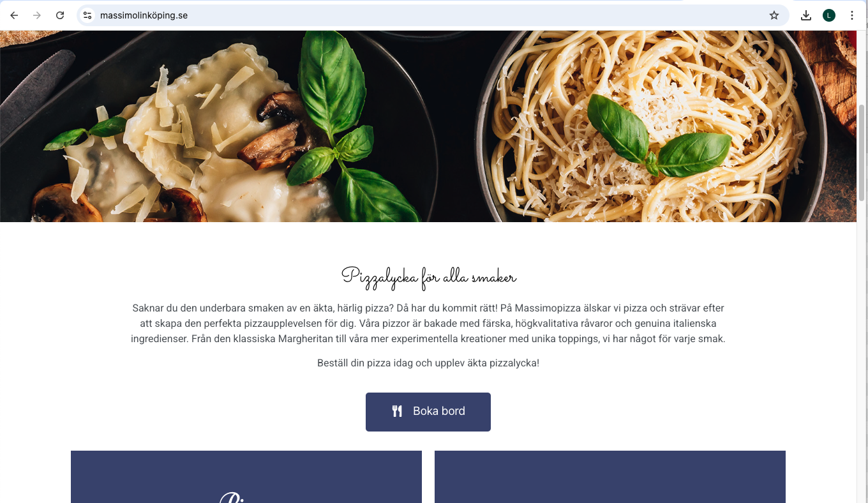868x503 pixels.
Task: Open Chrome's three-dot menu
Action: click(x=852, y=15)
